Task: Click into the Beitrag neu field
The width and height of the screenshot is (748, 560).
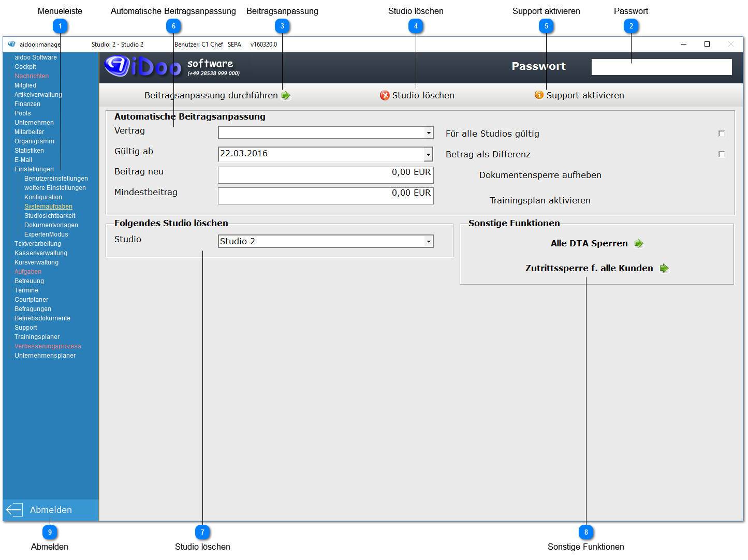Action: click(326, 175)
